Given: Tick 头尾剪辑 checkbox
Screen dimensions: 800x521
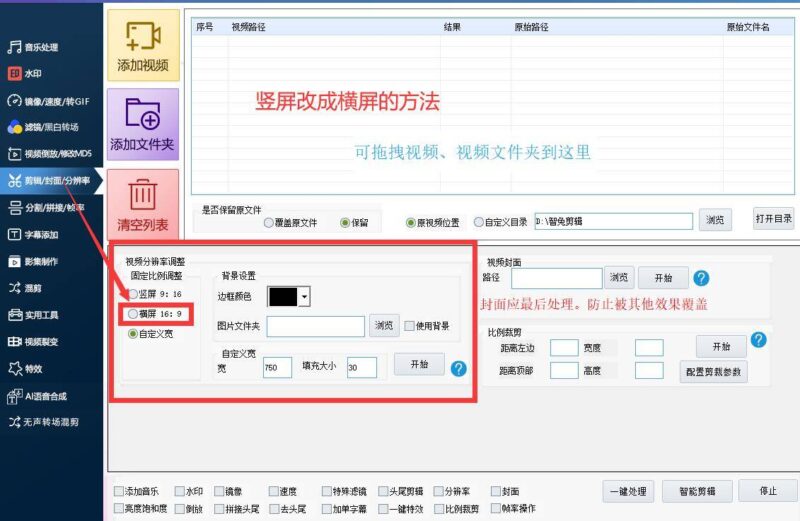Looking at the screenshot, I should pos(401,491).
